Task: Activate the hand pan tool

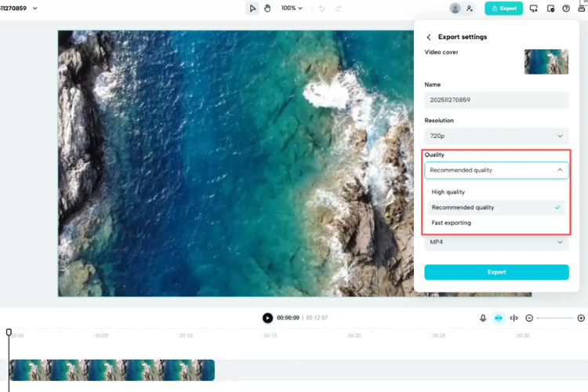Action: (x=267, y=9)
